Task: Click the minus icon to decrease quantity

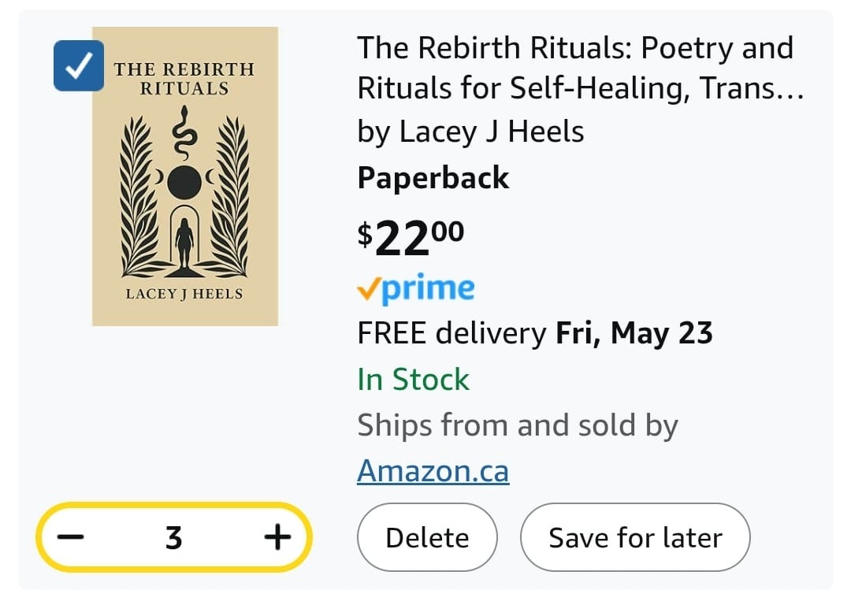Action: coord(71,538)
